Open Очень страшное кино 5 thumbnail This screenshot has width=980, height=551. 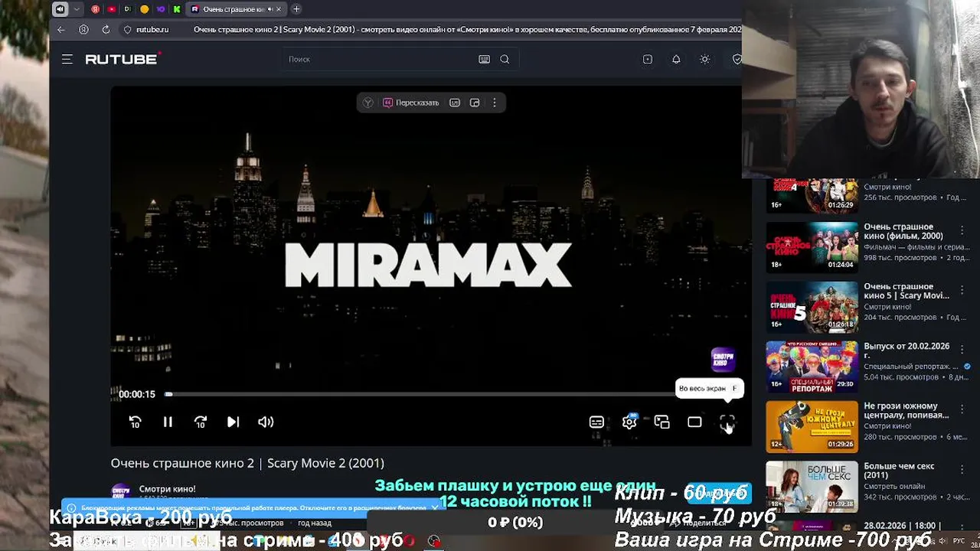(x=812, y=307)
